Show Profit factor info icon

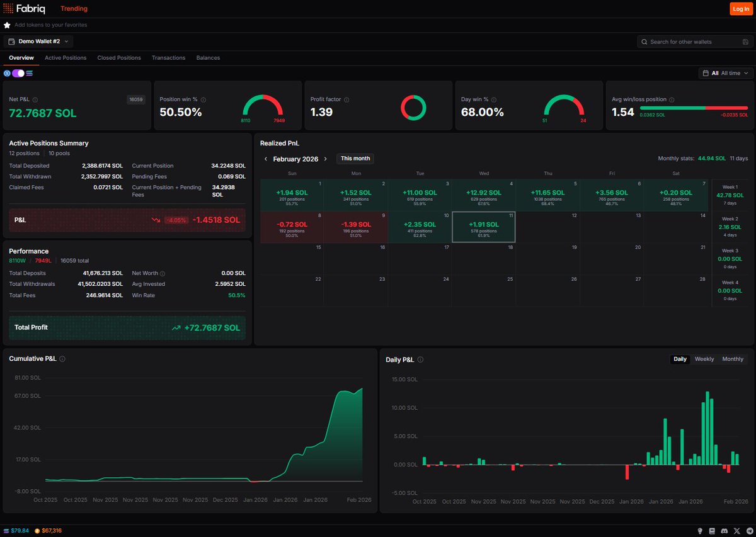tap(346, 99)
